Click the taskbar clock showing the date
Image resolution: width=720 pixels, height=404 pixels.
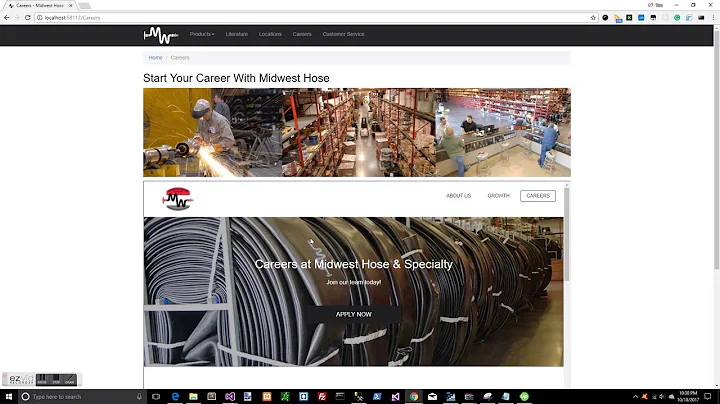[x=688, y=397]
